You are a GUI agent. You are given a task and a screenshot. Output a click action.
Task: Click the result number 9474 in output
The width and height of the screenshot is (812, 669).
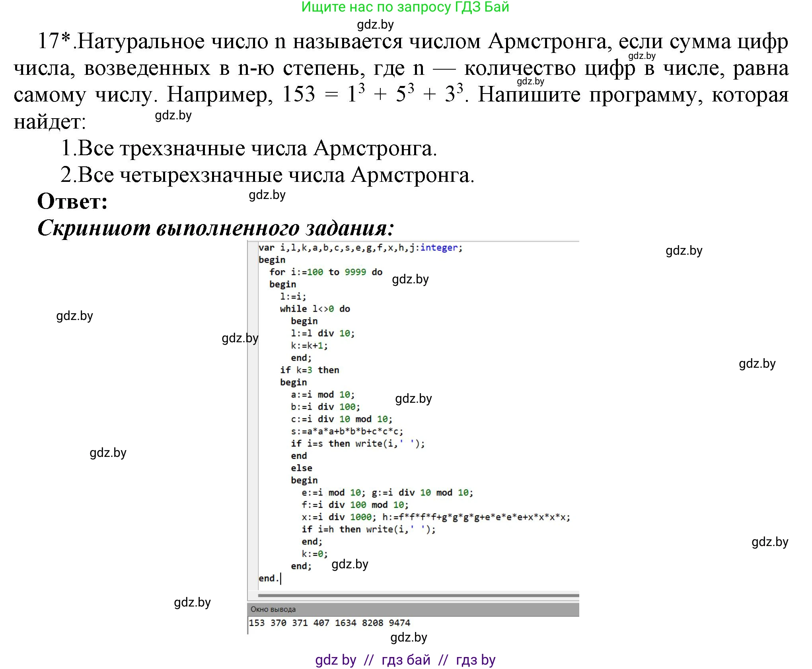(400, 623)
